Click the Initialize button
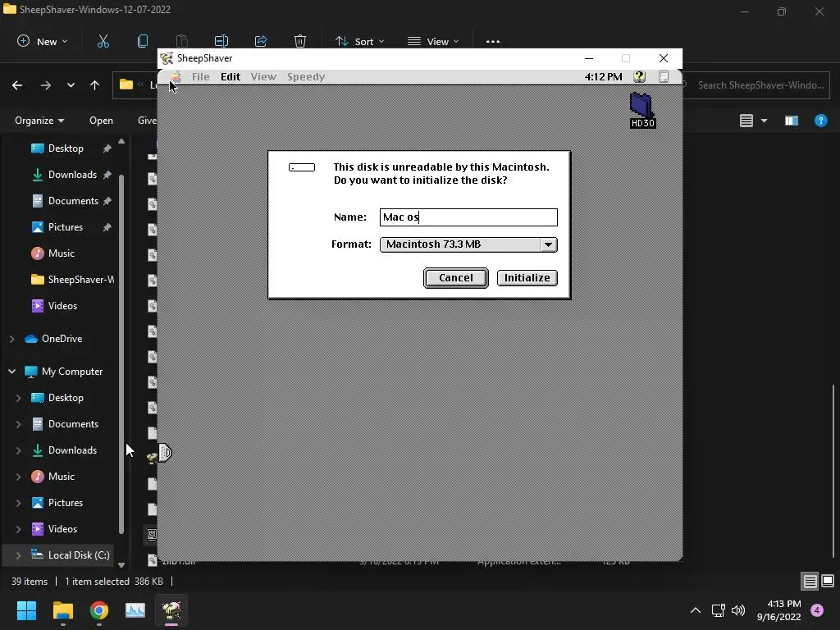Screen dimensions: 840x630 pos(527,277)
